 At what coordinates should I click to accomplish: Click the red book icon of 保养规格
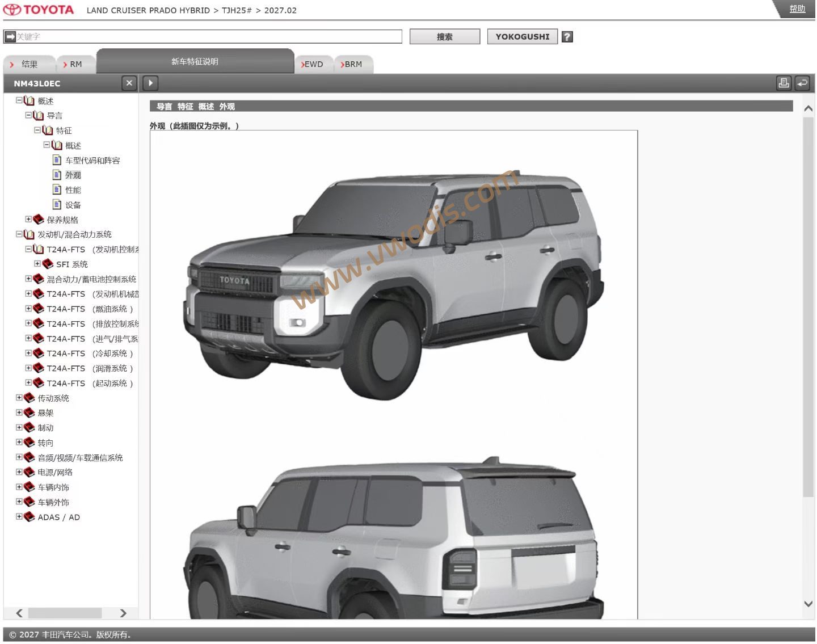click(x=39, y=219)
